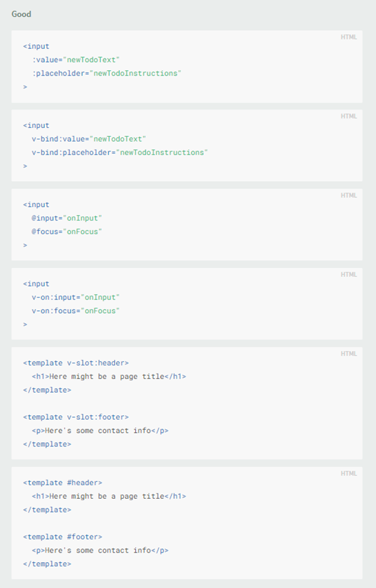
Task: Click HTML label on v-slot template block
Action: pyautogui.click(x=349, y=354)
